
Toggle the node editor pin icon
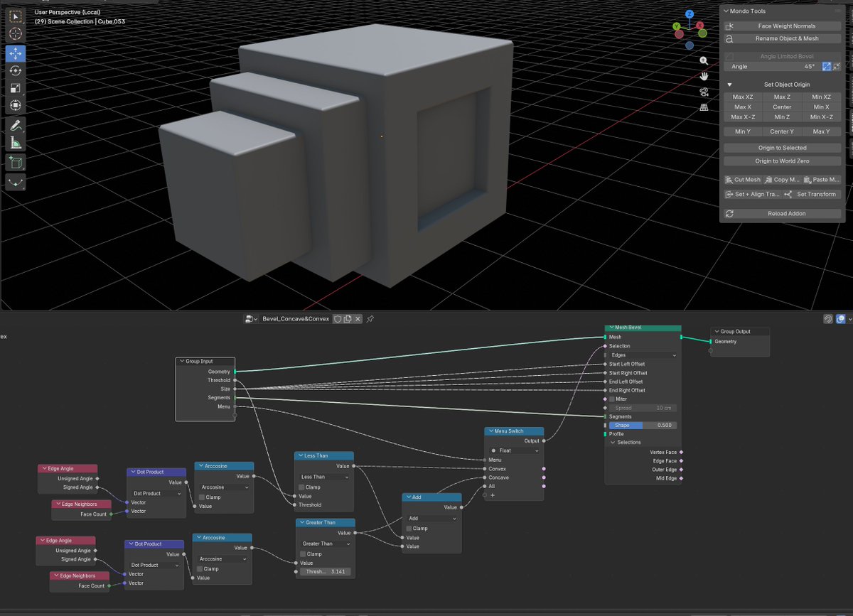(x=370, y=319)
